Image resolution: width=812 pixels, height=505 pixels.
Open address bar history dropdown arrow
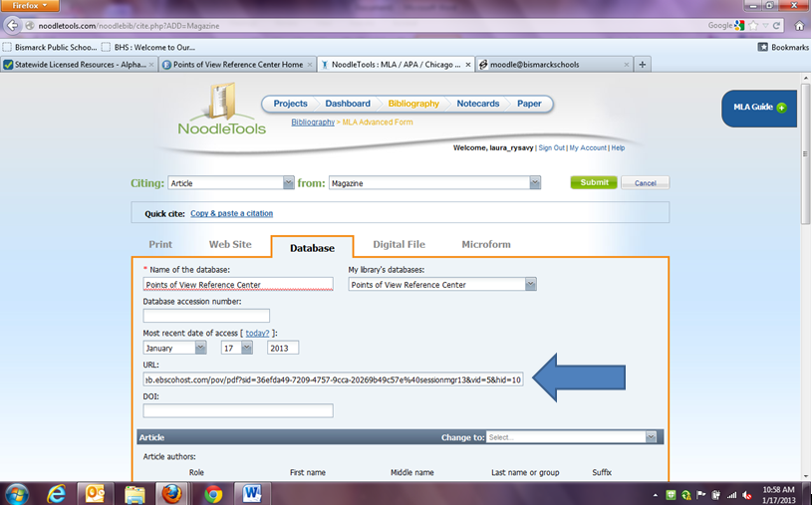765,25
